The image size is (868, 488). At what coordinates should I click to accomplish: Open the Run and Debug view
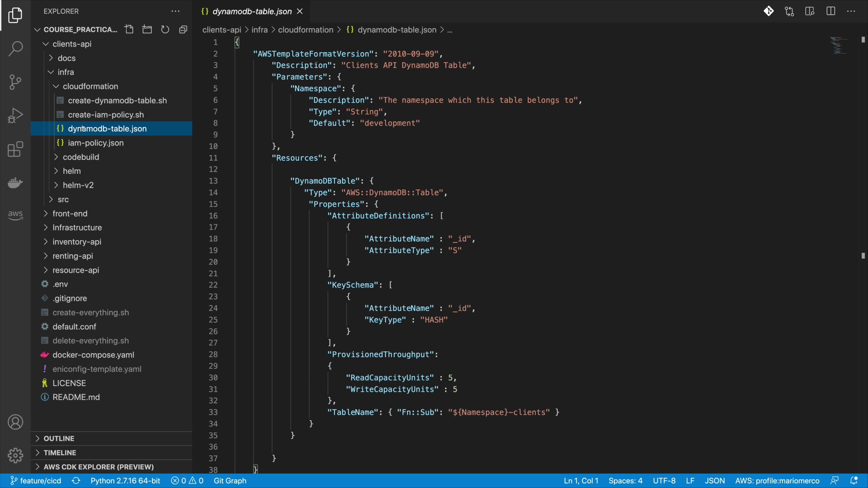(x=15, y=116)
